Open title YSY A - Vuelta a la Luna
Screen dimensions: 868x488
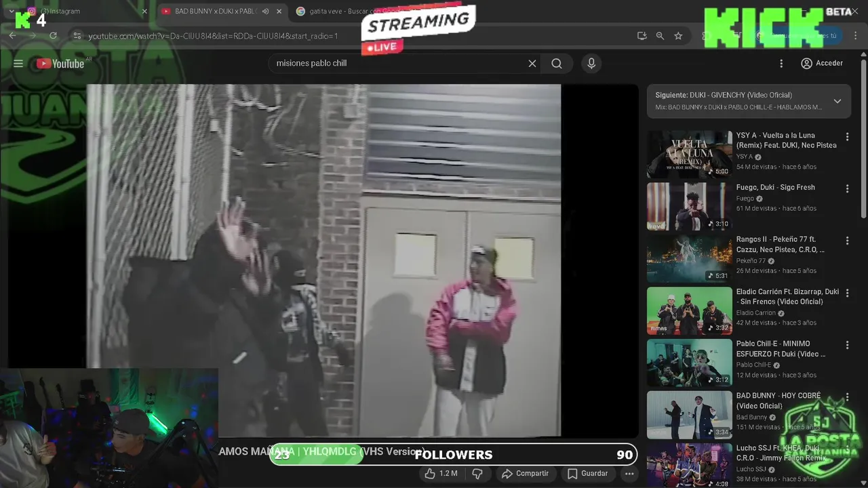click(x=787, y=140)
